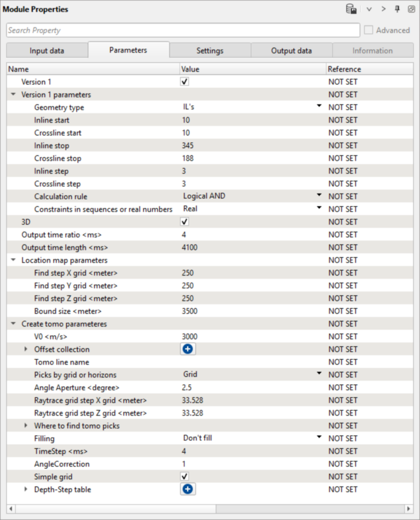Viewport: 420px width, 520px height.
Task: Pin the Module Properties panel
Action: 397,9
